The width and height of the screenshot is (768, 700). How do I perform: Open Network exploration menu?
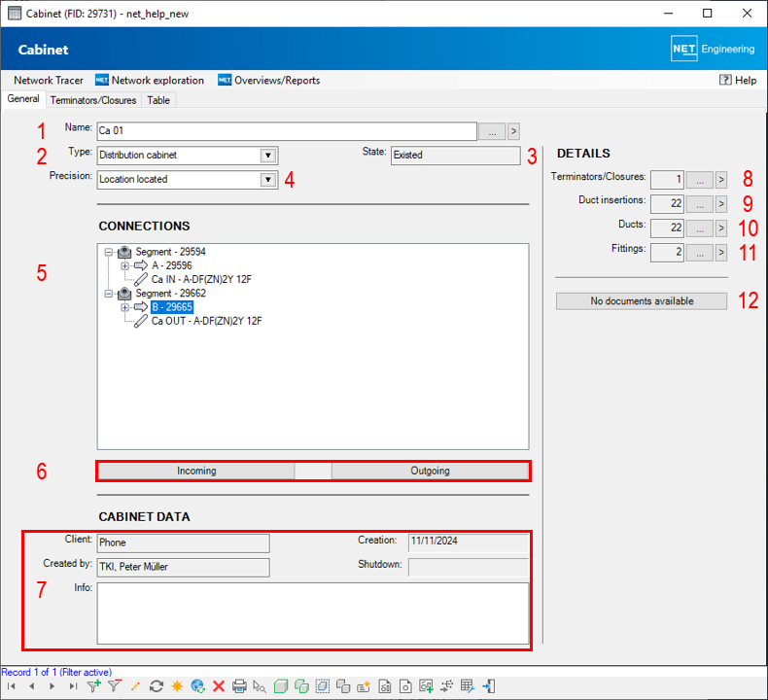pyautogui.click(x=150, y=81)
